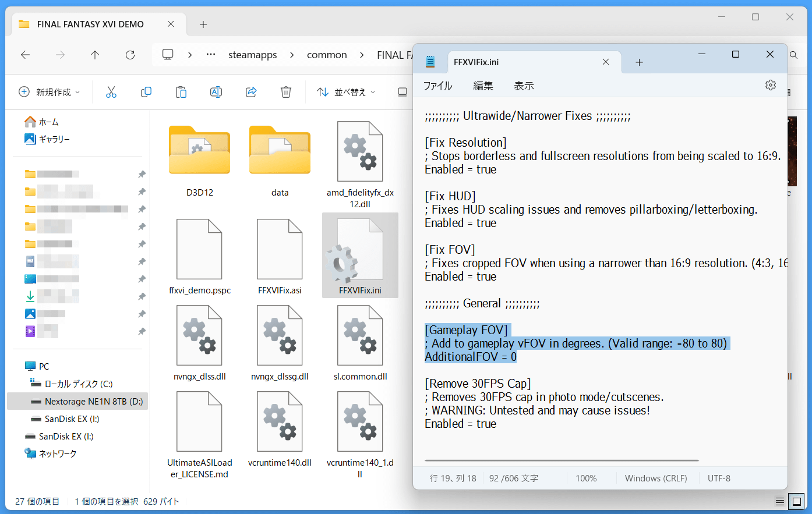Click the Delete trash icon in Explorer

click(x=286, y=92)
